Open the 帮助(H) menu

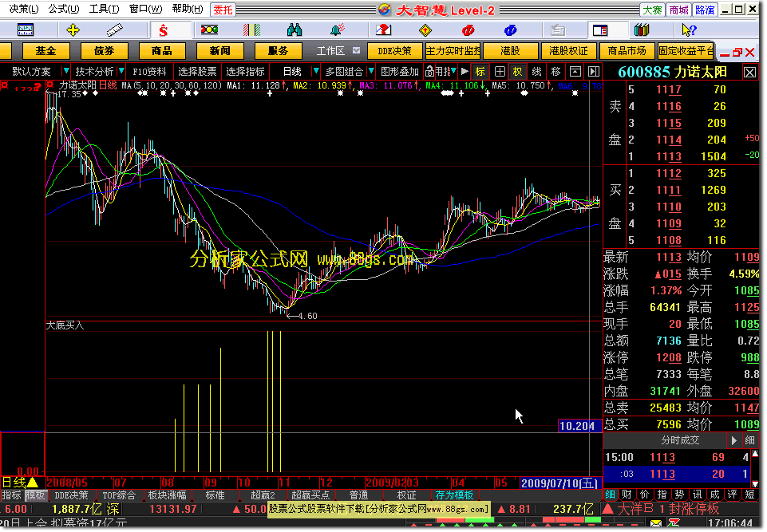(x=188, y=9)
